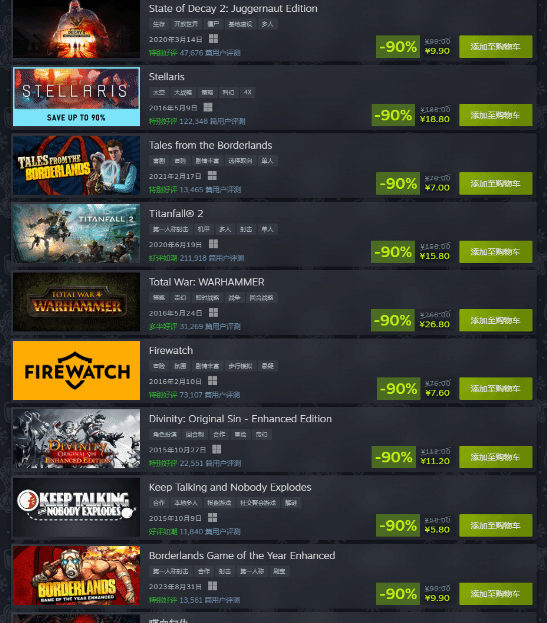This screenshot has width=547, height=623.
Task: Open Total War: WARHAMMER title link
Action: click(x=207, y=282)
